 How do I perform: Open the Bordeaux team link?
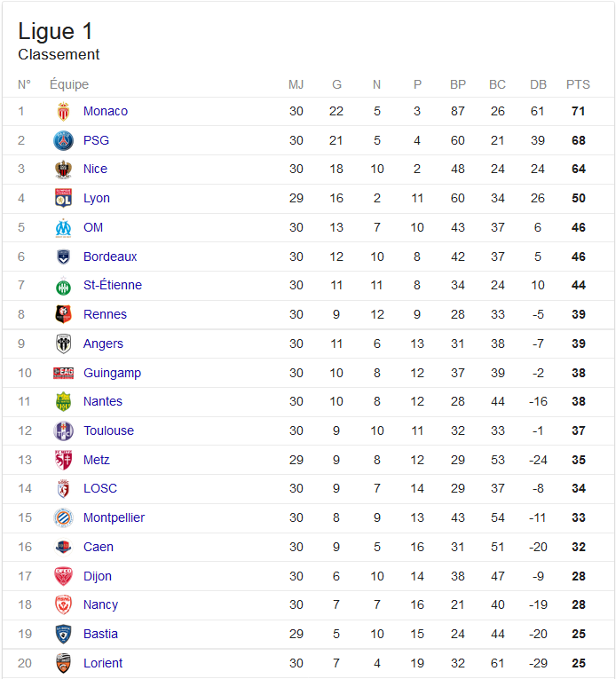point(110,257)
